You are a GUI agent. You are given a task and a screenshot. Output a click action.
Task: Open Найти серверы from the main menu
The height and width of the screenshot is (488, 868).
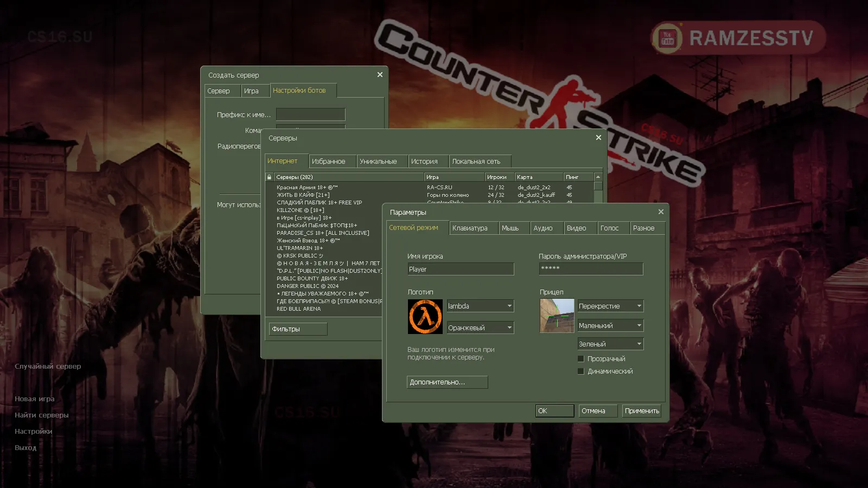tap(41, 415)
